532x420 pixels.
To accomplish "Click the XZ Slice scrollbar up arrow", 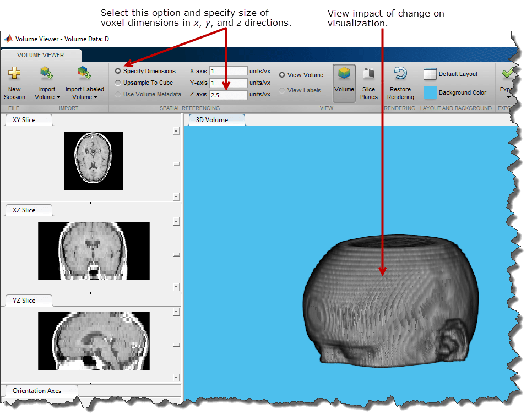I will pos(176,221).
